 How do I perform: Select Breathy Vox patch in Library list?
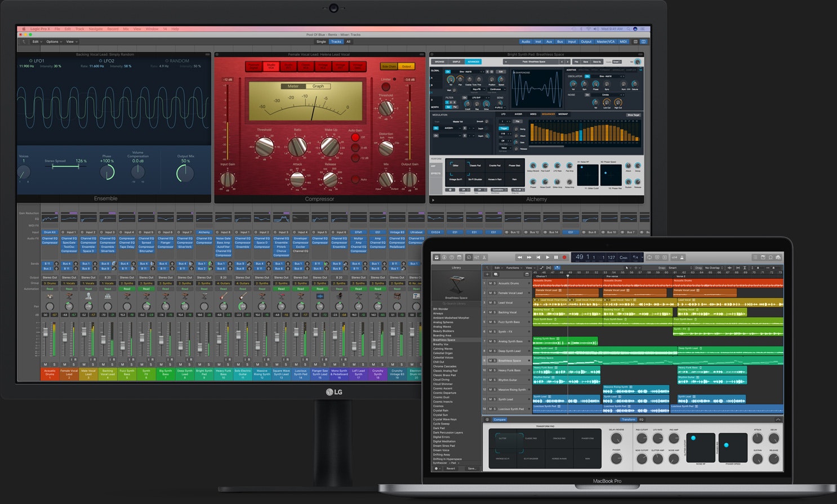click(x=440, y=344)
